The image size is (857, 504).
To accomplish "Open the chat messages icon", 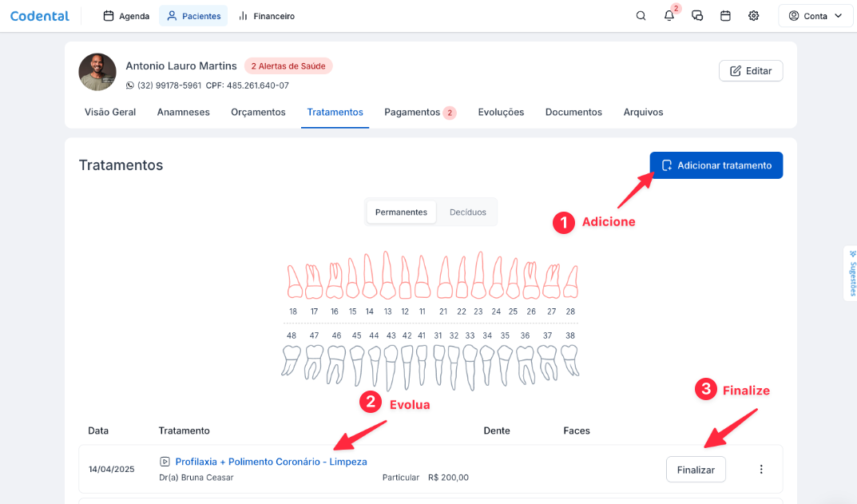I will click(x=697, y=16).
